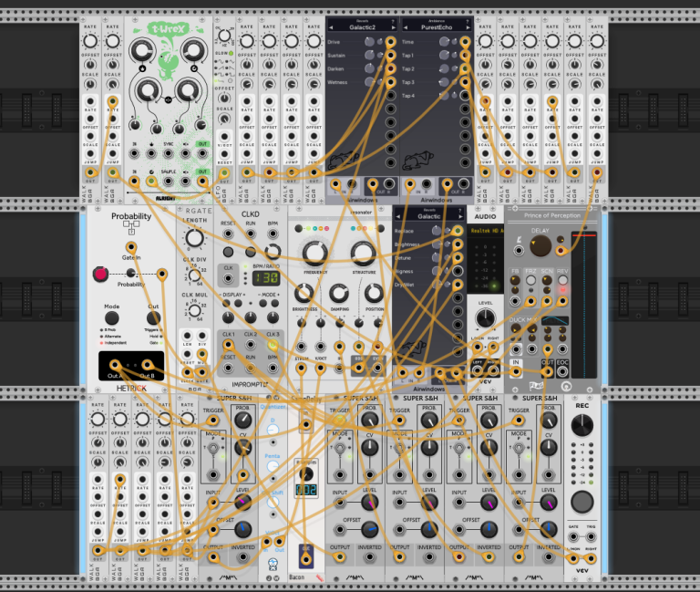Click the Resonator STRUCTURE knob
The height and width of the screenshot is (592, 700).
click(364, 253)
